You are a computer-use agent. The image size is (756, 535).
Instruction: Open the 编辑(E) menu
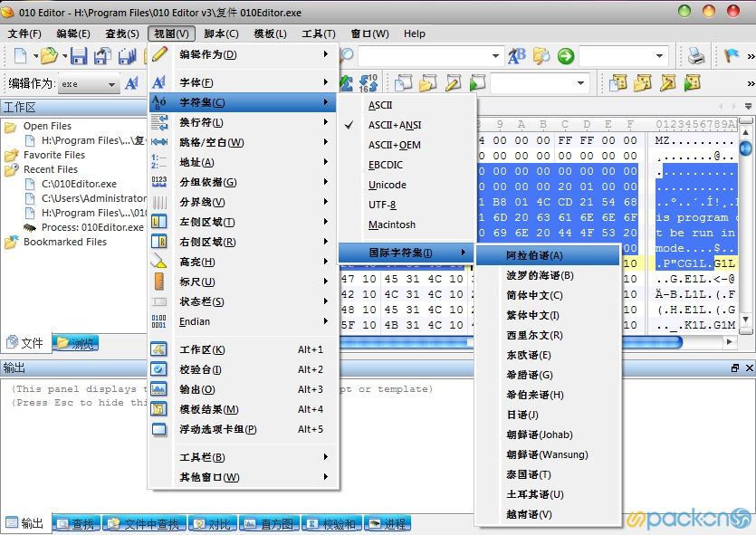tap(73, 33)
